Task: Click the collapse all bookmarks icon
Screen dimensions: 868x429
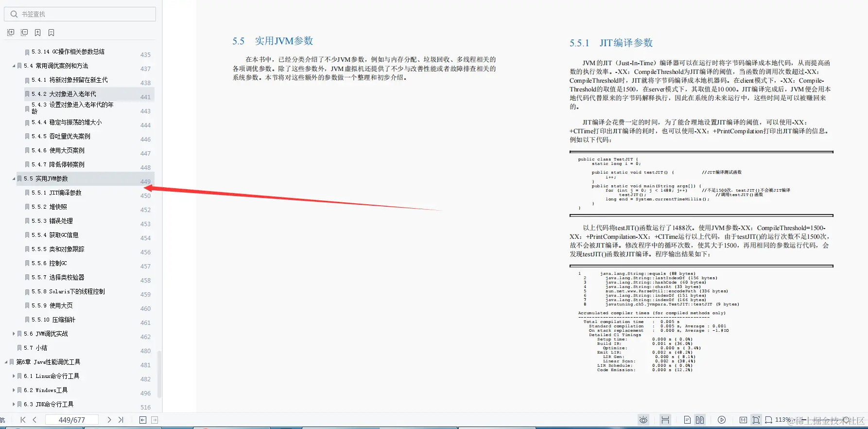Action: tap(24, 33)
